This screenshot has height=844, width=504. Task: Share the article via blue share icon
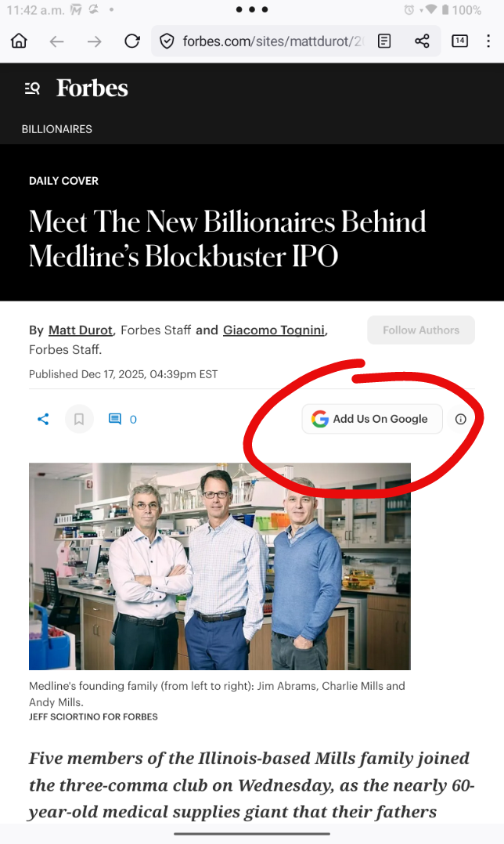tap(43, 420)
